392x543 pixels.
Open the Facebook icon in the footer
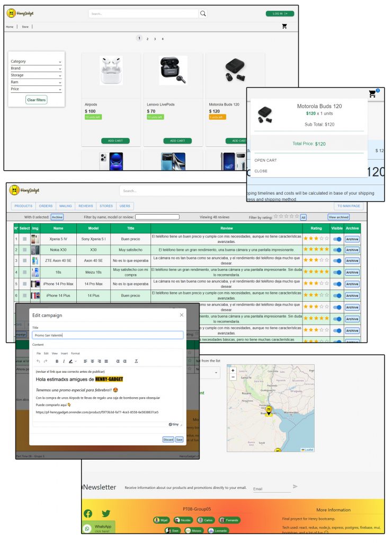88,513
